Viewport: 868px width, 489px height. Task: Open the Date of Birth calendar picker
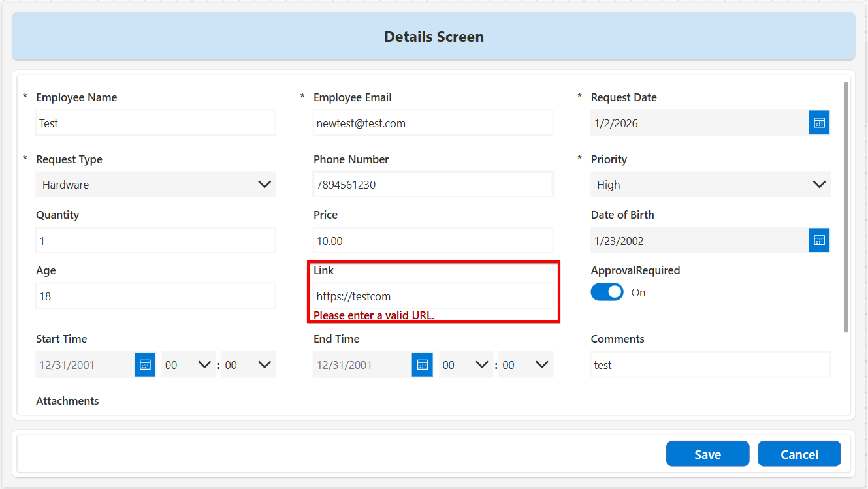[x=819, y=240]
